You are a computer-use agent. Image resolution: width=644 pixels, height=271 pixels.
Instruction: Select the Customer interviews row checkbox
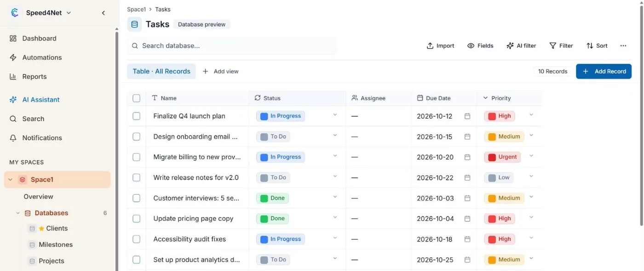click(x=136, y=198)
